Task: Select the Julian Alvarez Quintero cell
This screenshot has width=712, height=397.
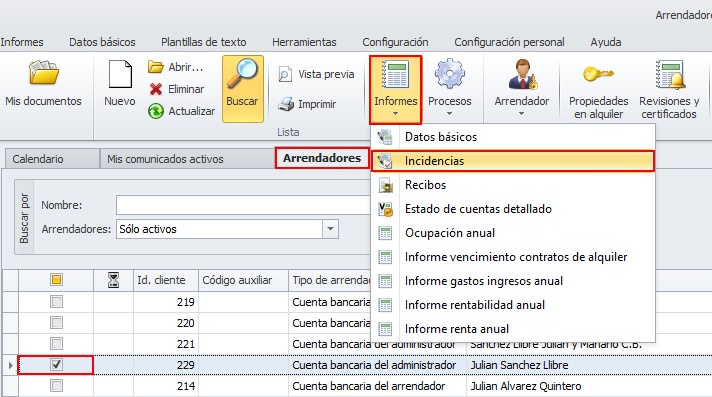Action: (x=589, y=386)
